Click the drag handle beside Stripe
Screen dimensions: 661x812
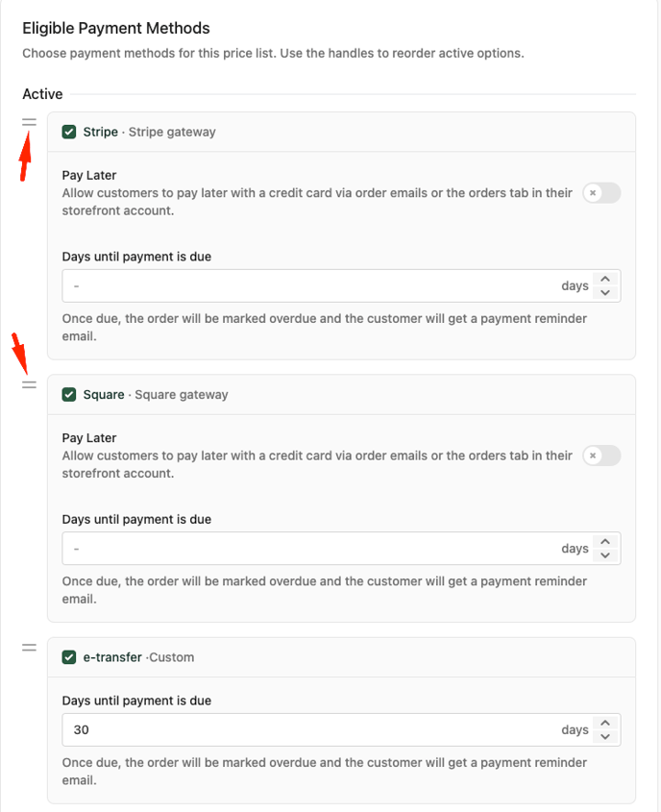(30, 122)
